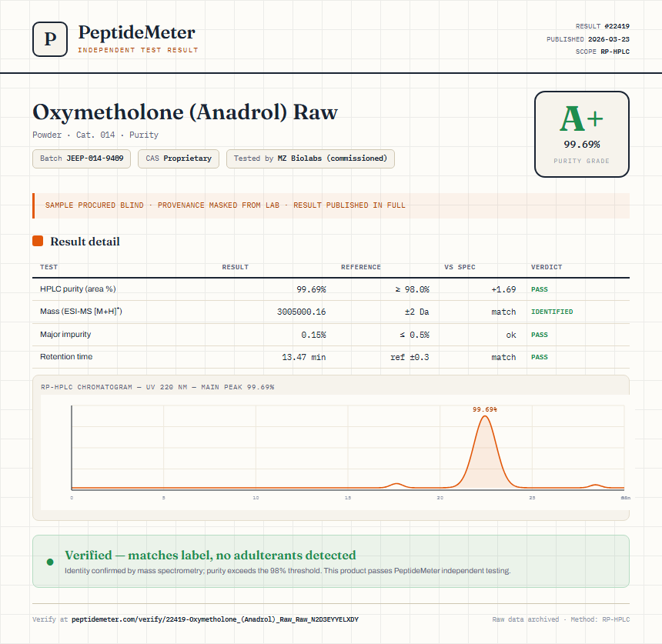Click the PUBLISHED 2026-03-23 date

[587, 39]
